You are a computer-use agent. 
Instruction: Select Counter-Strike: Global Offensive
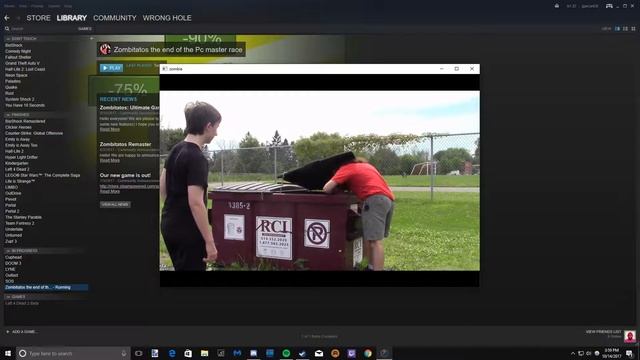34,133
